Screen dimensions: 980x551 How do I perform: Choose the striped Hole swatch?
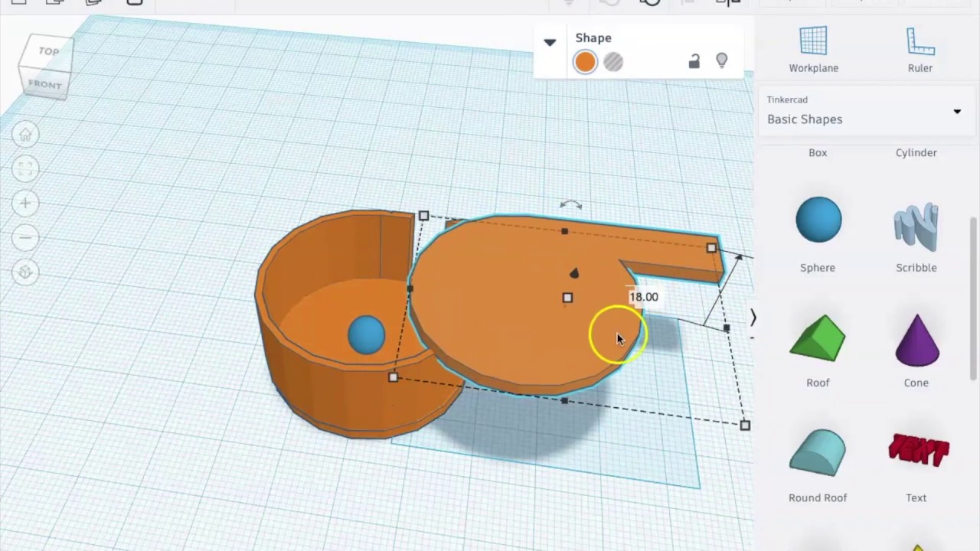pos(613,62)
